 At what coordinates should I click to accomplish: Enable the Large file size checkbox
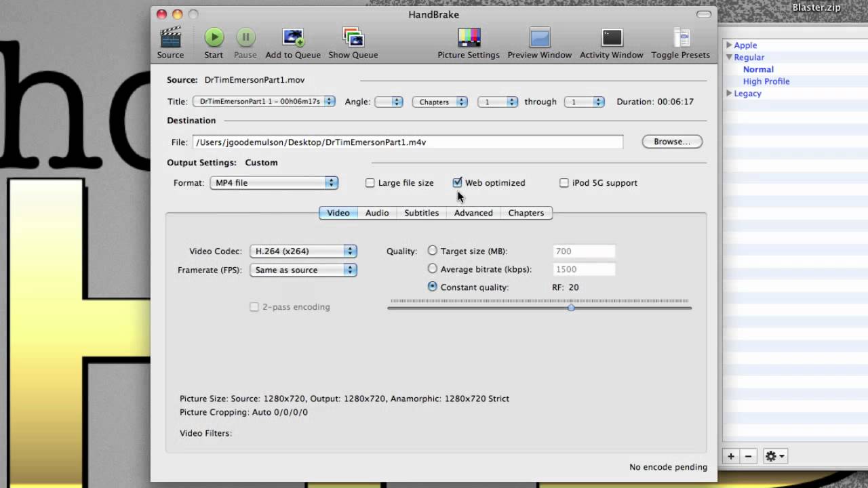point(370,183)
